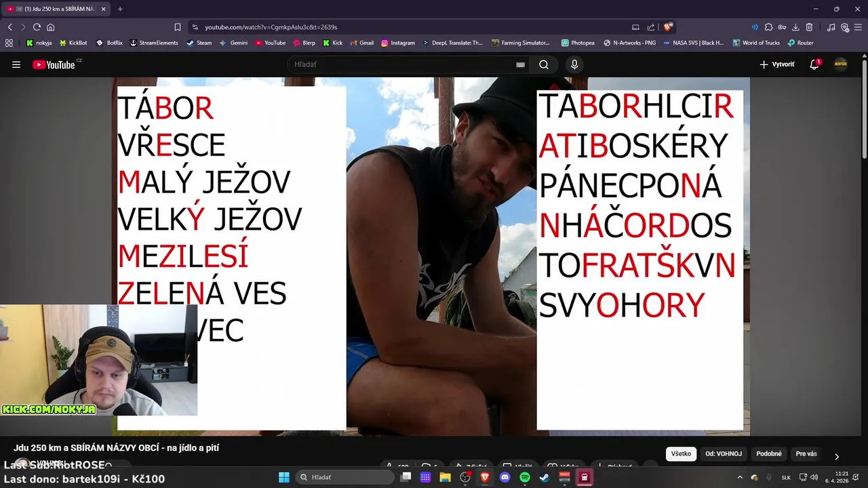868x488 pixels.
Task: Click the video title Jdu 250 km
Action: [116, 448]
